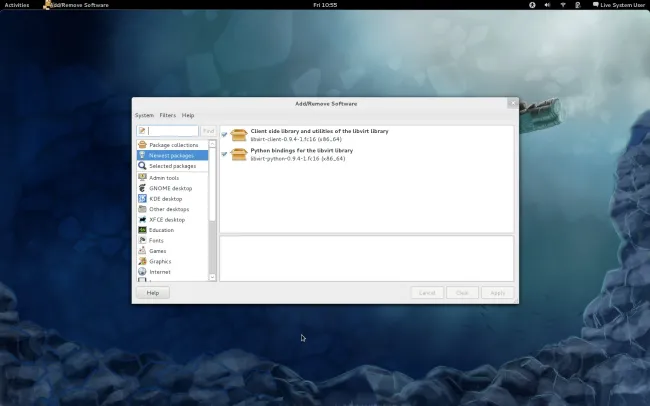650x406 pixels.
Task: Click the Fonts category icon
Action: (142, 240)
